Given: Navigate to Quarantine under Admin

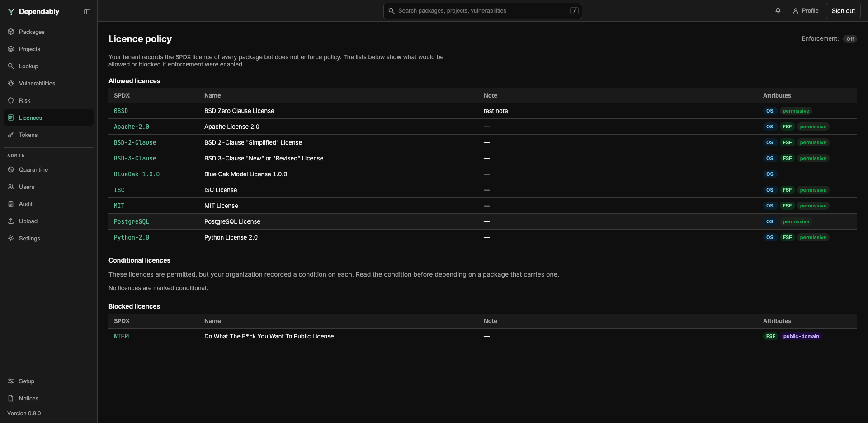Looking at the screenshot, I should click(x=48, y=169).
